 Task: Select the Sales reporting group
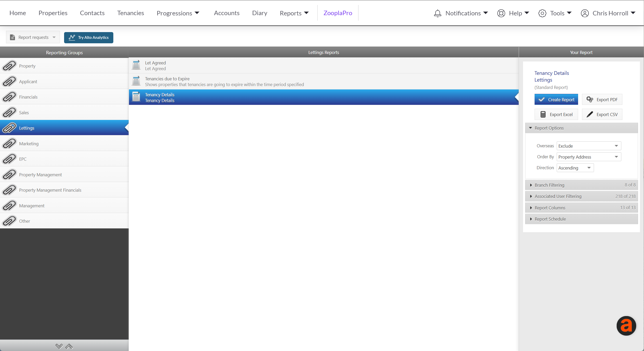click(64, 112)
